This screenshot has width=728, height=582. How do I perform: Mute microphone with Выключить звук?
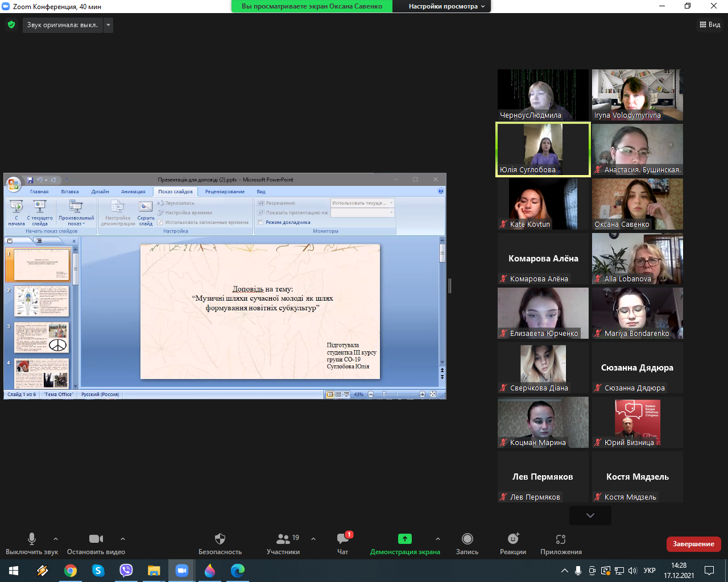(x=32, y=544)
